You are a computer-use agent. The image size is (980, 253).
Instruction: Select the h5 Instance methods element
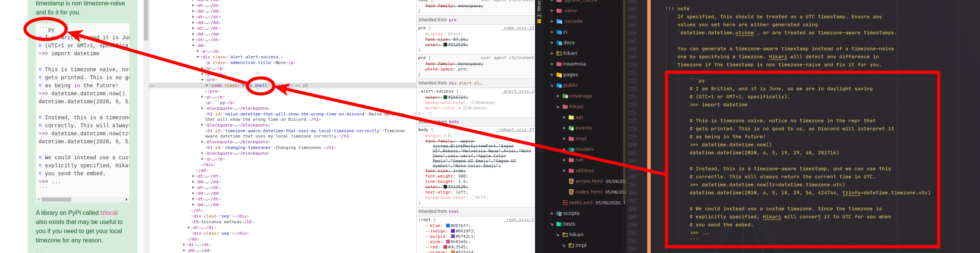coord(223,222)
